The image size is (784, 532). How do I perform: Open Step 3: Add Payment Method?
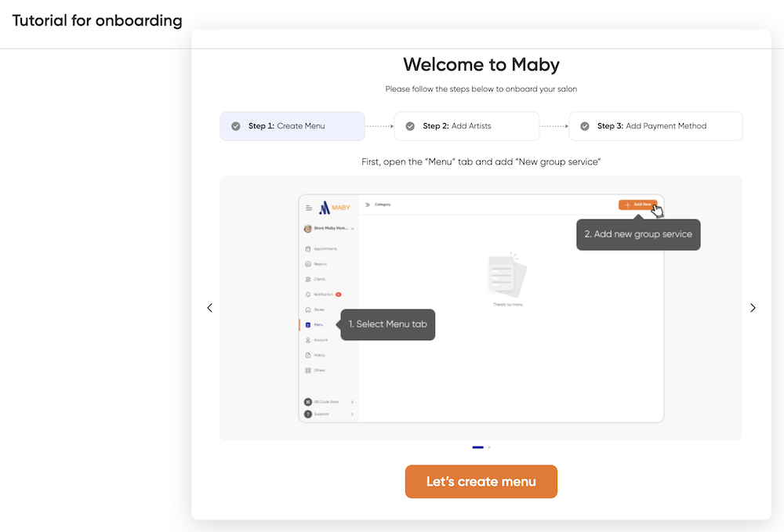(x=655, y=126)
